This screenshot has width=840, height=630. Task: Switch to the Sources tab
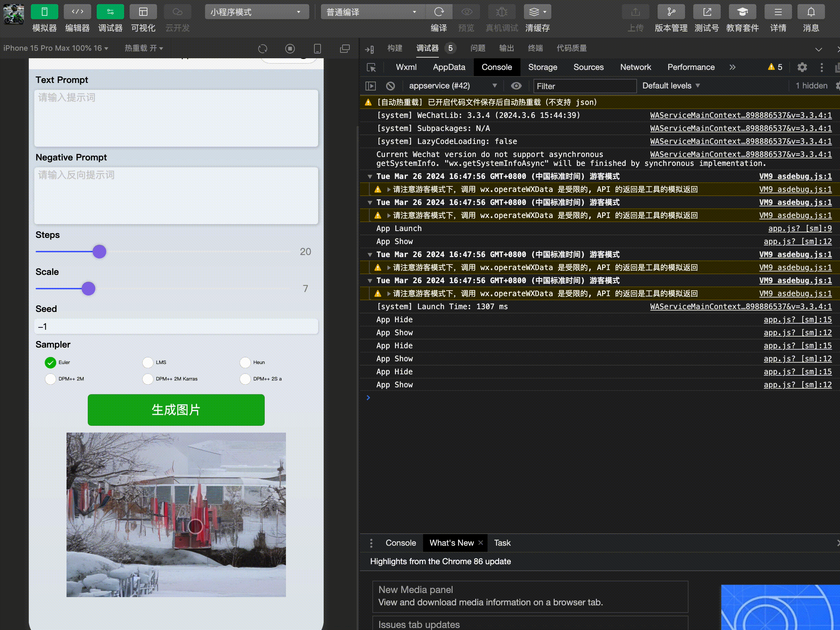coord(588,67)
